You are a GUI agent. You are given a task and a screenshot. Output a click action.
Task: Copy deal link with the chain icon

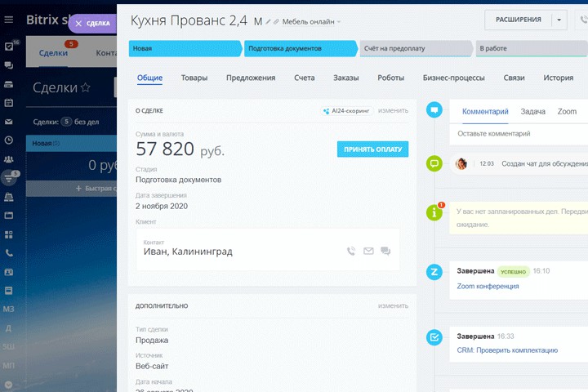tap(276, 22)
